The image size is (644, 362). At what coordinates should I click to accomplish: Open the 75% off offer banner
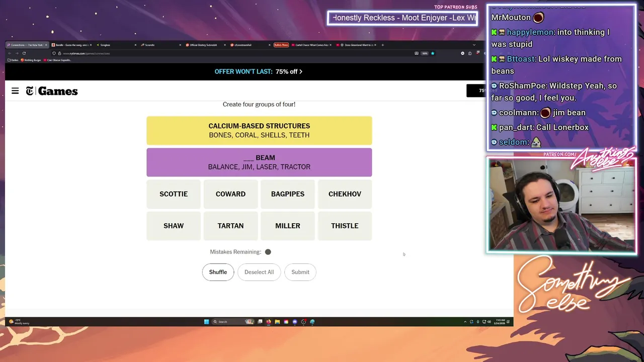(x=258, y=71)
